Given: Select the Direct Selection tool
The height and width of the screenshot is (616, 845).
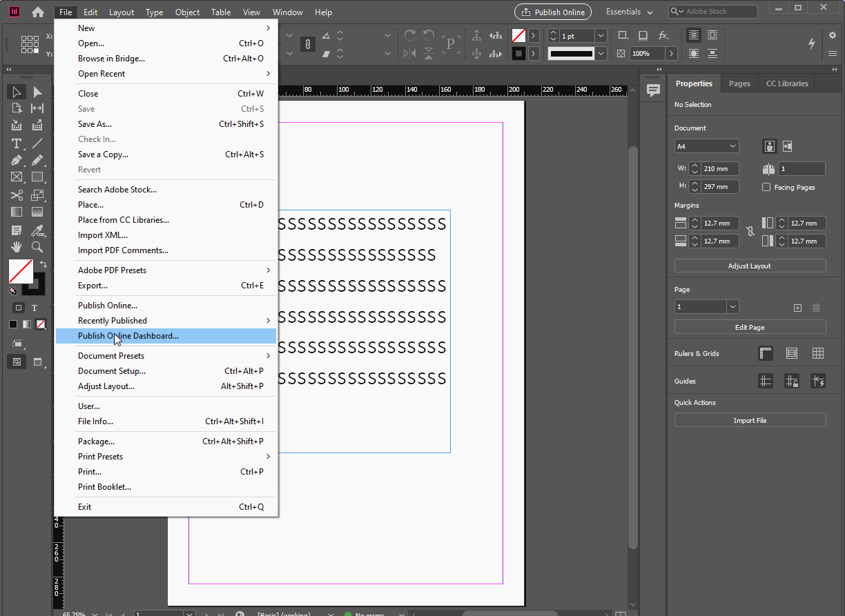Looking at the screenshot, I should (x=37, y=92).
